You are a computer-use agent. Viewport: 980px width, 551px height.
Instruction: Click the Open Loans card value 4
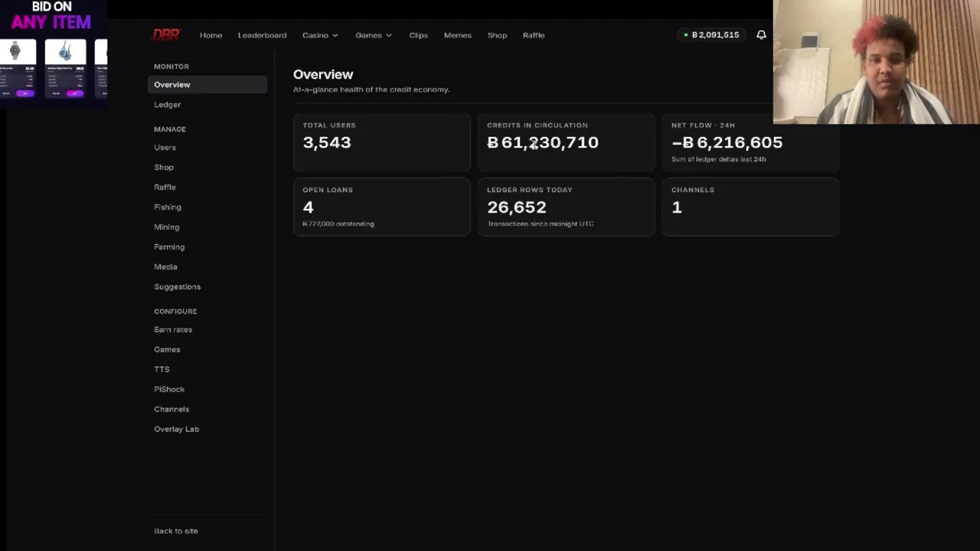308,207
